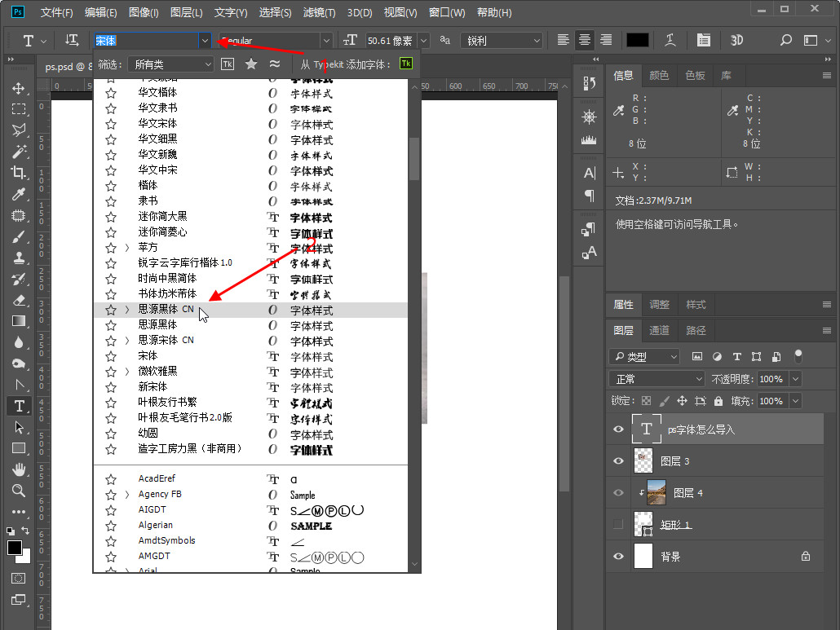Select the Eyedropper tool
Viewport: 840px width, 630px height.
[18, 194]
